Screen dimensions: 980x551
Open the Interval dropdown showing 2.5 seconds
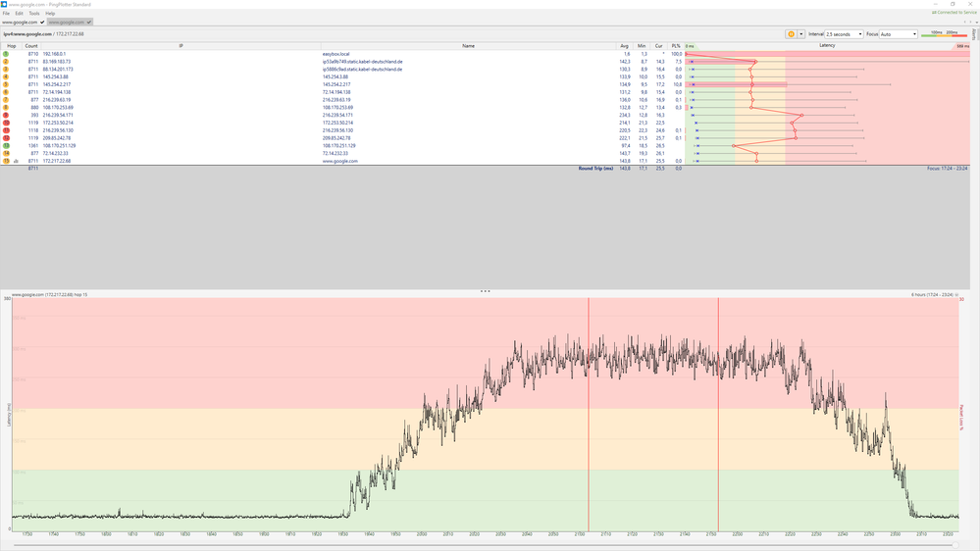[844, 34]
